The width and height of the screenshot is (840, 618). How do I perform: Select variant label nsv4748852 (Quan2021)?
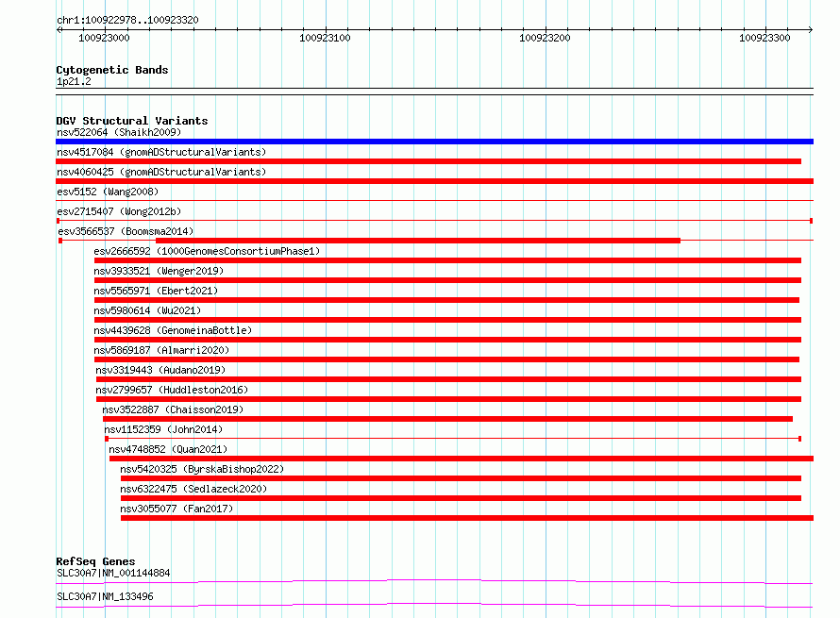click(168, 449)
